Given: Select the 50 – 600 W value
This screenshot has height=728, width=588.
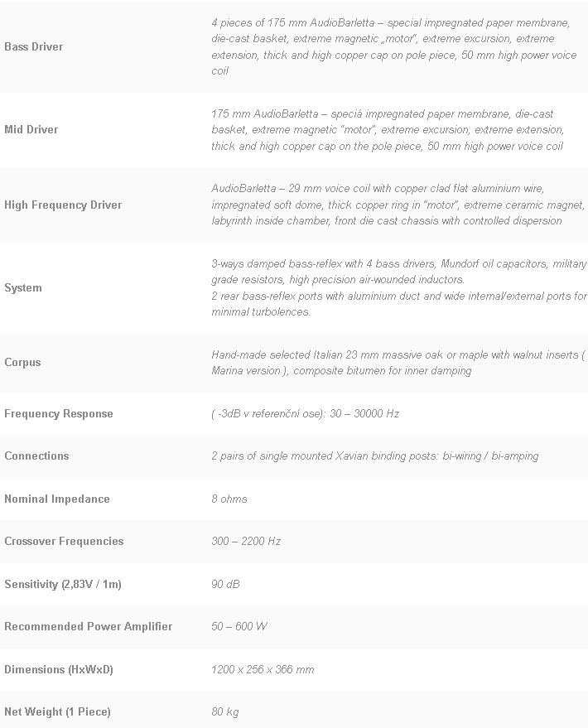Looking at the screenshot, I should point(239,627).
